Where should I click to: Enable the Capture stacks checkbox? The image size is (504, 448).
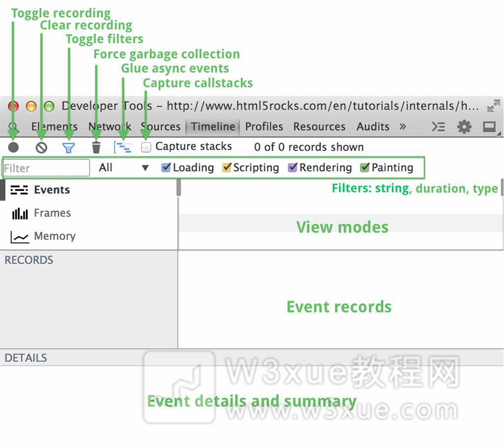click(x=146, y=148)
